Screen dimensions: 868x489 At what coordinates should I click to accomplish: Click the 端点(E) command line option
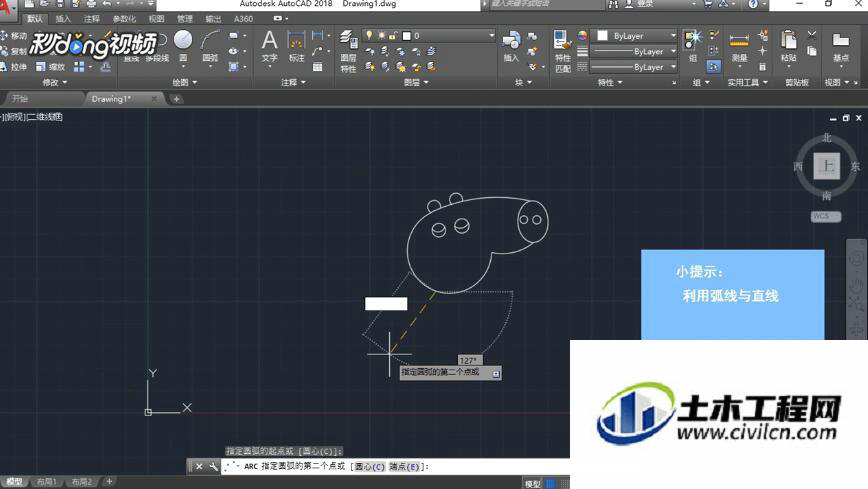click(x=405, y=466)
